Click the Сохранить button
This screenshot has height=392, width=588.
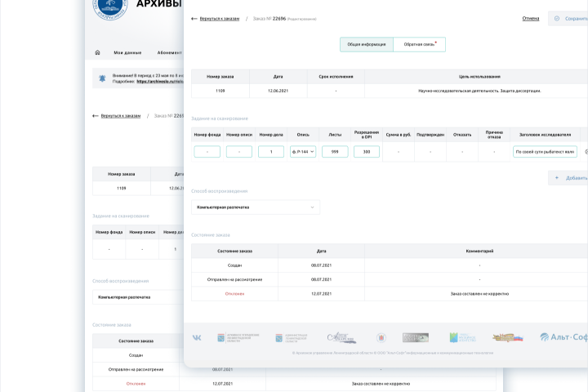pyautogui.click(x=568, y=19)
